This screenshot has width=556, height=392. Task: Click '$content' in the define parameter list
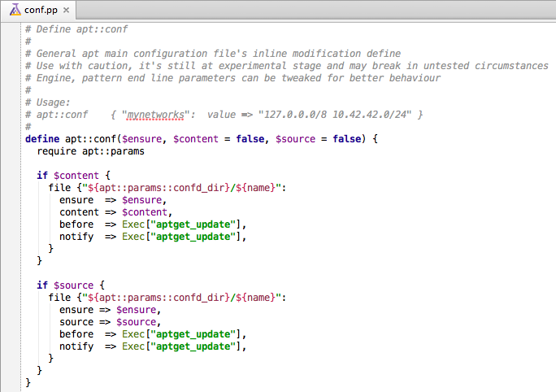195,139
